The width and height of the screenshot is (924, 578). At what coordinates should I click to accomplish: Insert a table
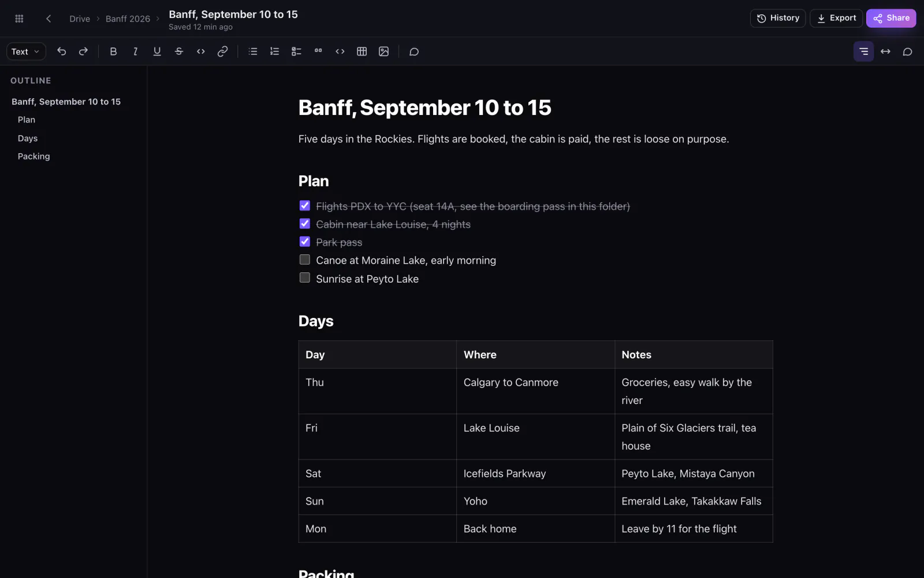(x=362, y=51)
